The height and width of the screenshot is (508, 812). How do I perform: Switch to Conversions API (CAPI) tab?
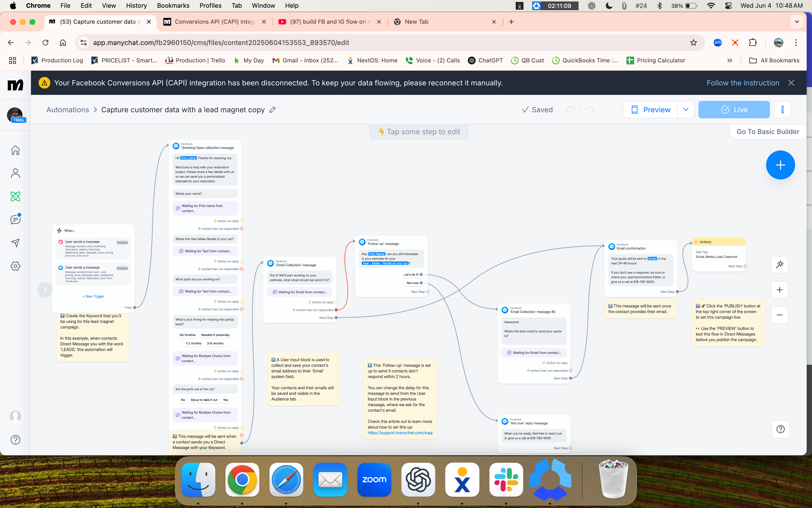click(x=215, y=22)
